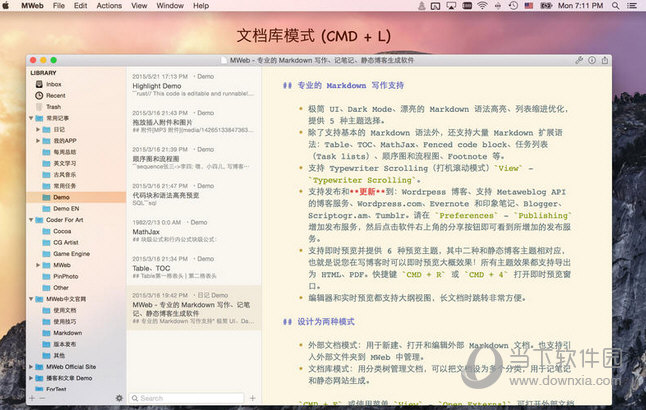
Task: Open the File menu
Action: (59, 6)
